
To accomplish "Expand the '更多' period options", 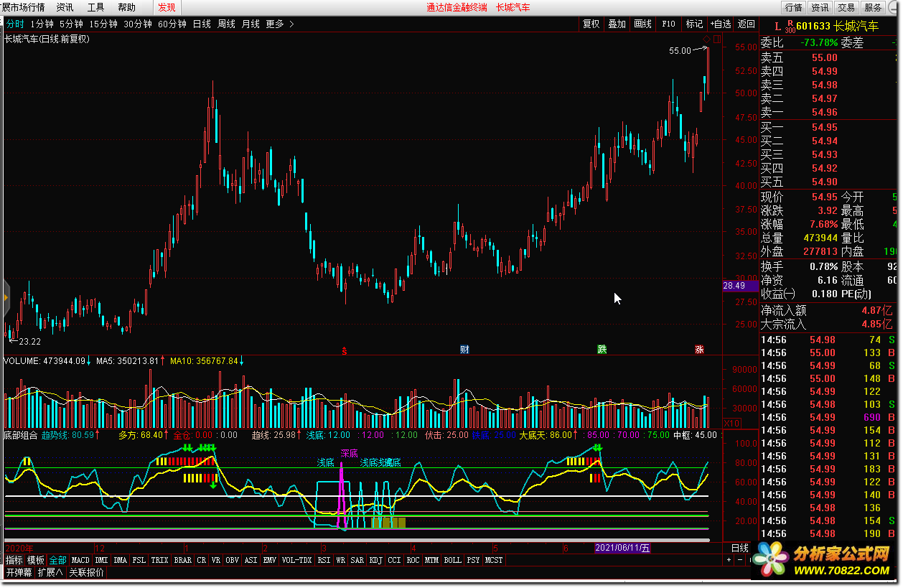I will [x=275, y=24].
